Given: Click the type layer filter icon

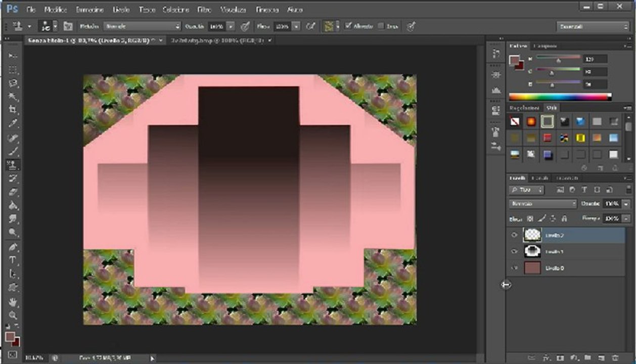Looking at the screenshot, I should coord(584,190).
